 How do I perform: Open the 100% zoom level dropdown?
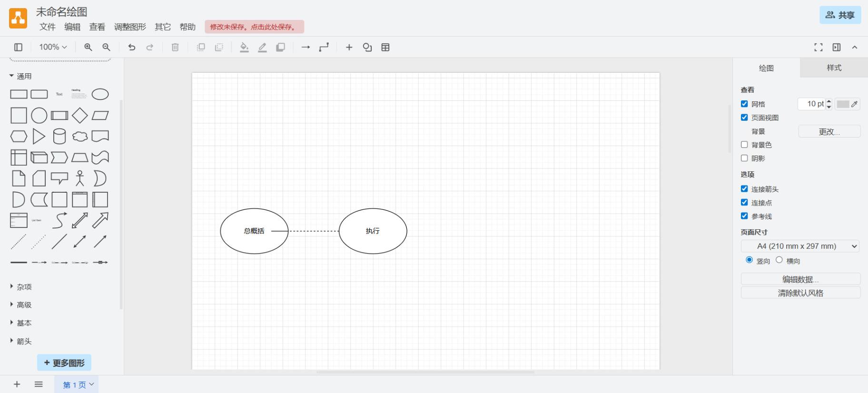[x=53, y=47]
